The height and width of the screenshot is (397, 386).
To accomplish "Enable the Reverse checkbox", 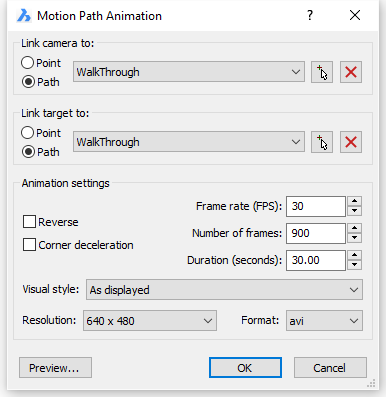I will [x=29, y=222].
